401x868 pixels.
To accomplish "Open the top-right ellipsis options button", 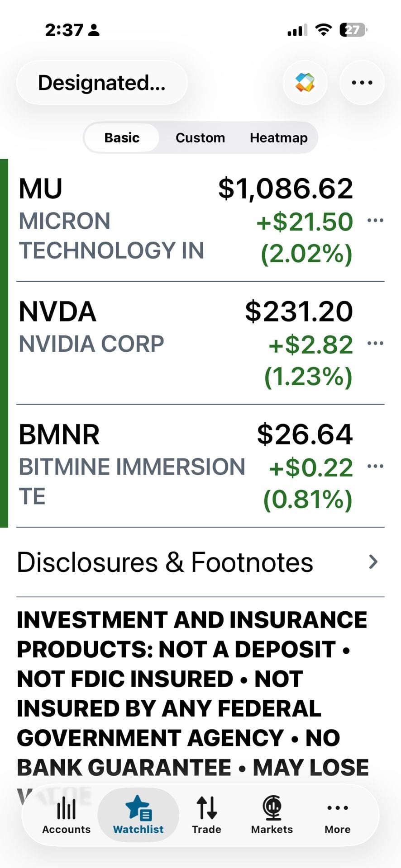I will [362, 83].
